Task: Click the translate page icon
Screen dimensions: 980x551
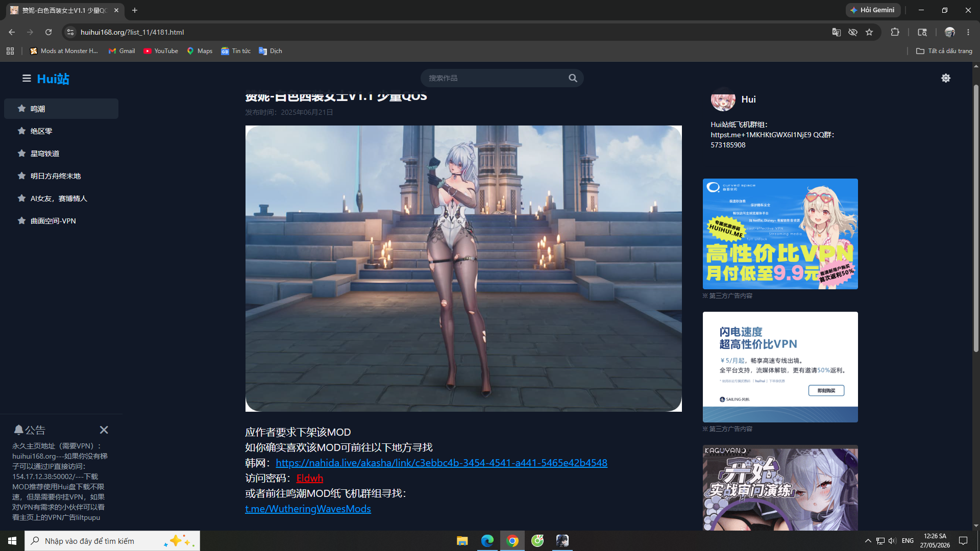Action: coord(836,32)
